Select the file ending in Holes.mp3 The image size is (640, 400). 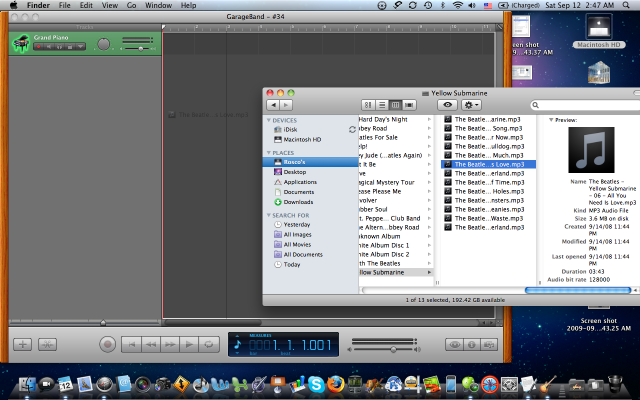click(488, 191)
